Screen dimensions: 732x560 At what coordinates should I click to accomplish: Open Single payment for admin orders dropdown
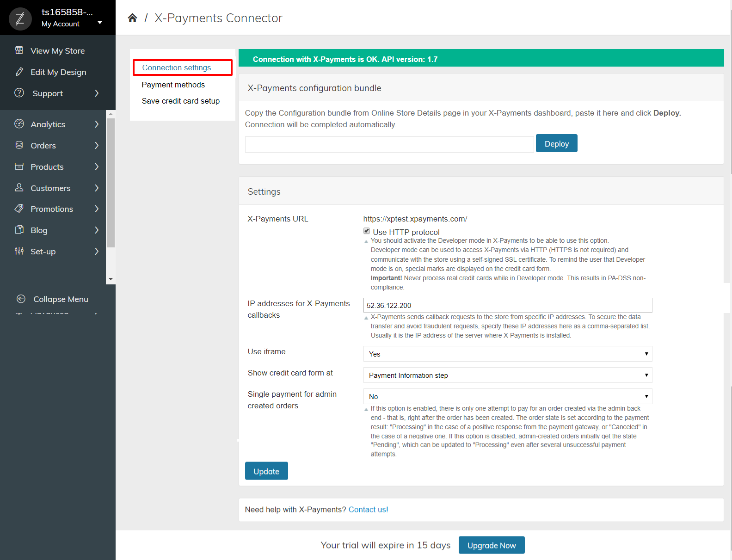point(508,396)
